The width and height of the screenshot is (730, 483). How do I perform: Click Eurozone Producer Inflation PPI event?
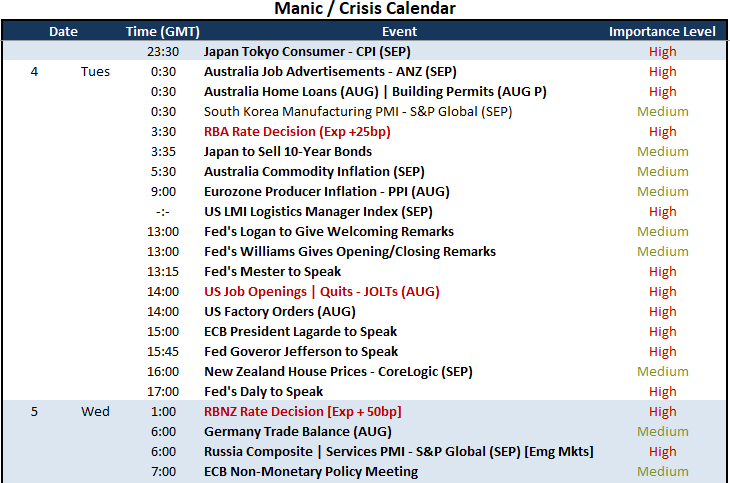[x=327, y=191]
